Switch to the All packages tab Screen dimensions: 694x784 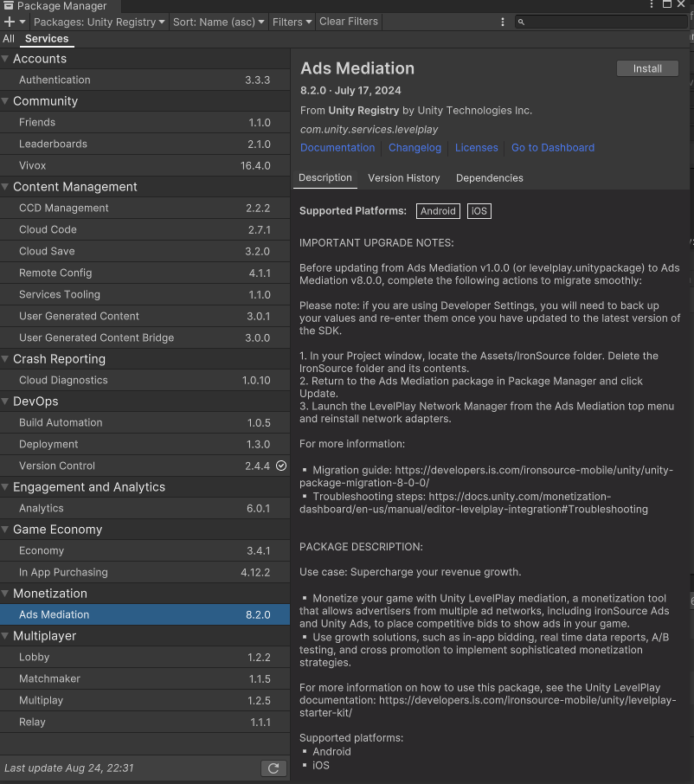pyautogui.click(x=9, y=38)
